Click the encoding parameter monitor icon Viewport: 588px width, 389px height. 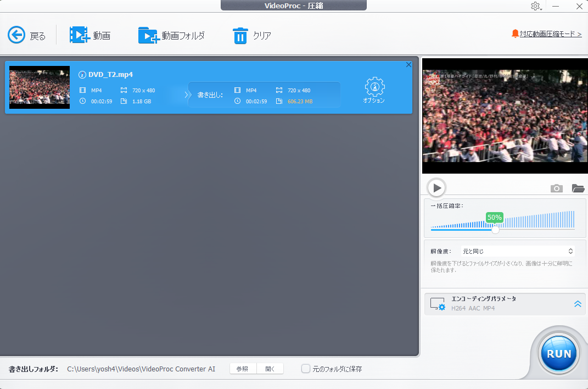(x=438, y=304)
